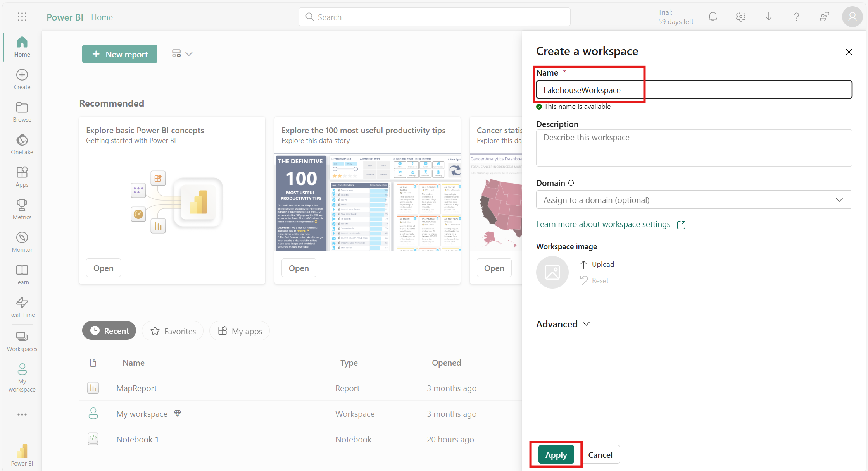
Task: Open the settings gear icon
Action: pos(740,17)
